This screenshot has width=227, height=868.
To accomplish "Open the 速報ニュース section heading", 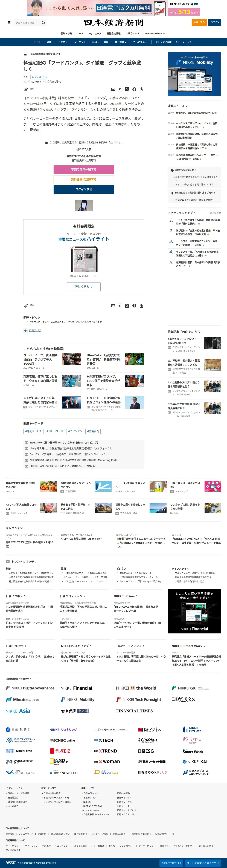I will point(177,106).
